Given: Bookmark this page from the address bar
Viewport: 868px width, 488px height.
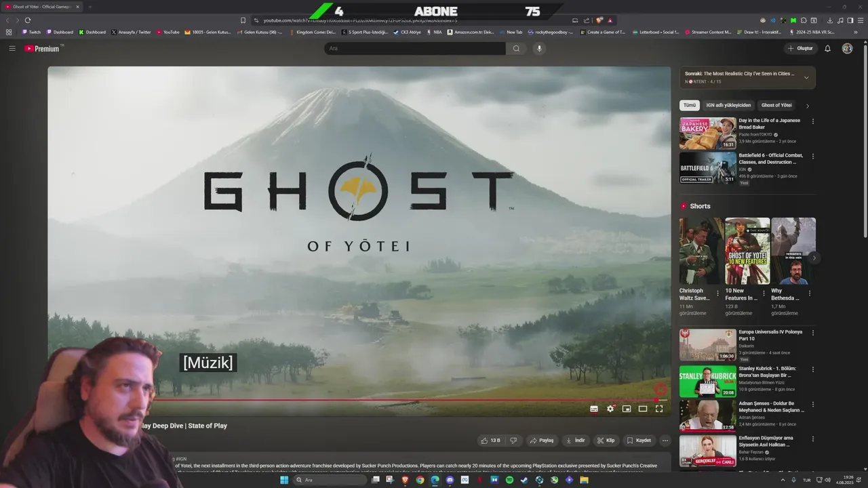Looking at the screenshot, I should click(243, 20).
